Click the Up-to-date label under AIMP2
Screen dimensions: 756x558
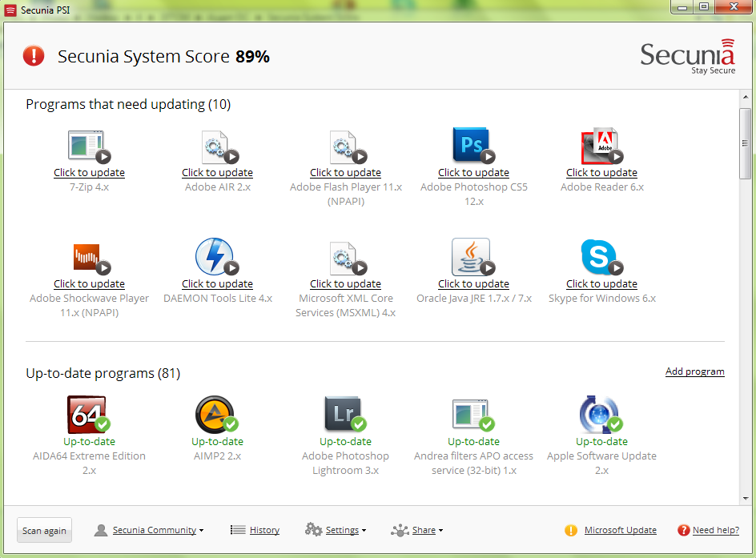(218, 441)
